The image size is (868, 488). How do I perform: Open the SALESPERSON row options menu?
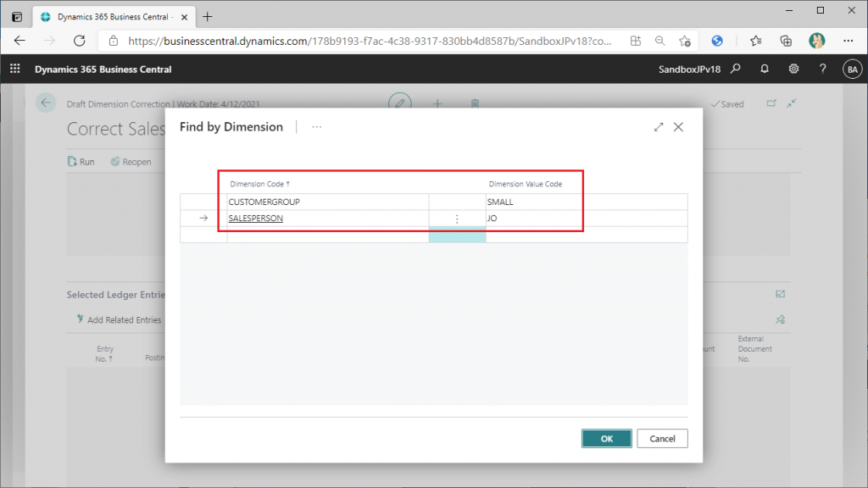tap(457, 219)
